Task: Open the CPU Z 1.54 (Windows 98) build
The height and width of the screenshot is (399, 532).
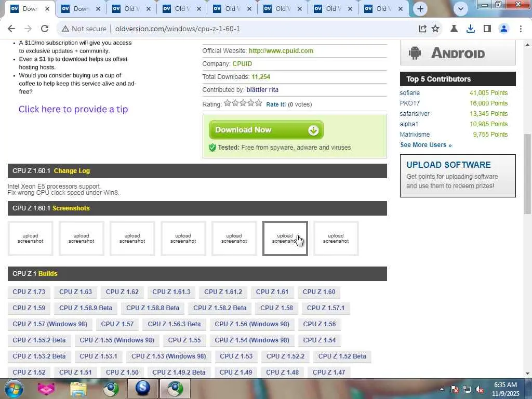Action: [252, 340]
